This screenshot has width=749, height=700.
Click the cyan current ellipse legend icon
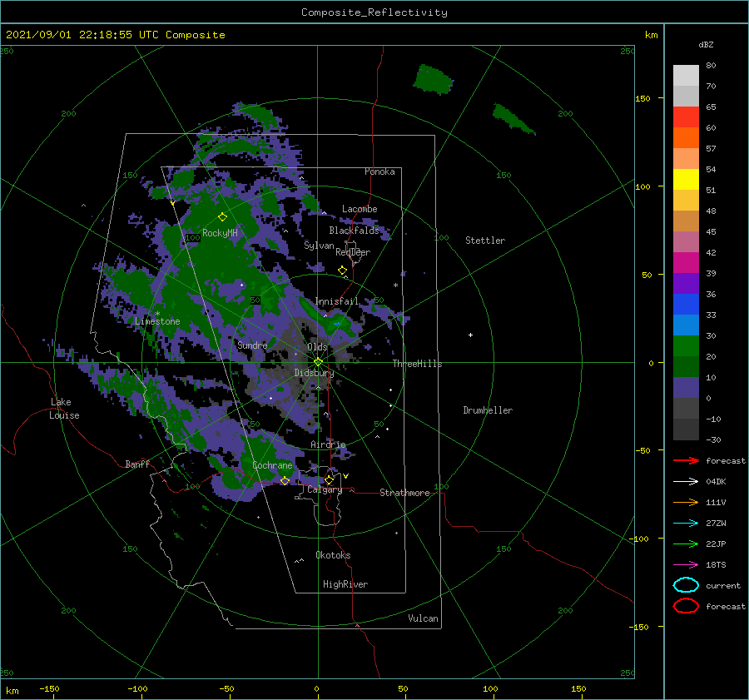686,585
